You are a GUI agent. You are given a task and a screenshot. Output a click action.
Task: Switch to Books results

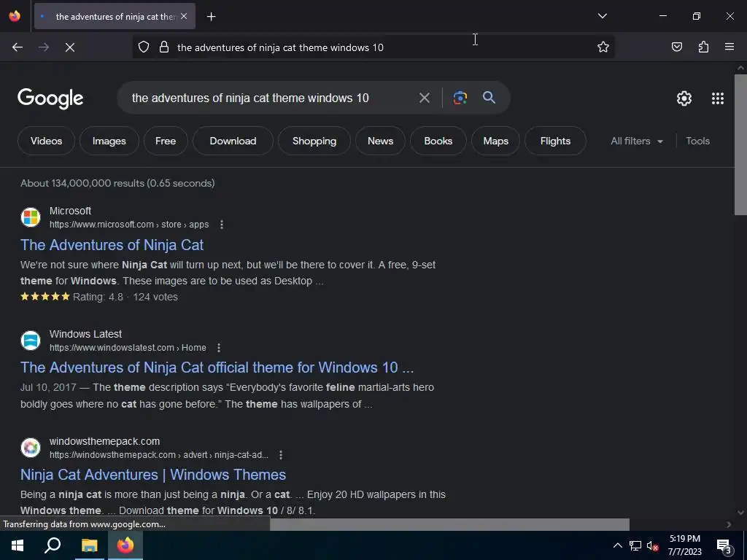(x=438, y=141)
